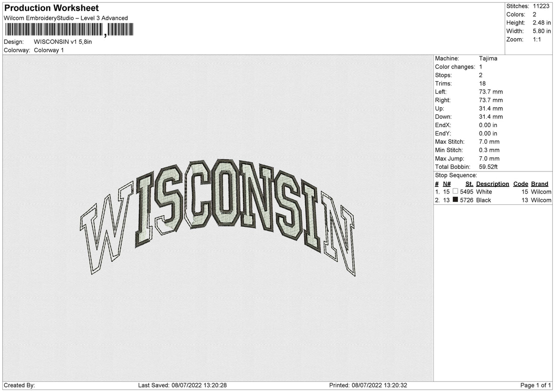Click the Colors count value 2

535,14
